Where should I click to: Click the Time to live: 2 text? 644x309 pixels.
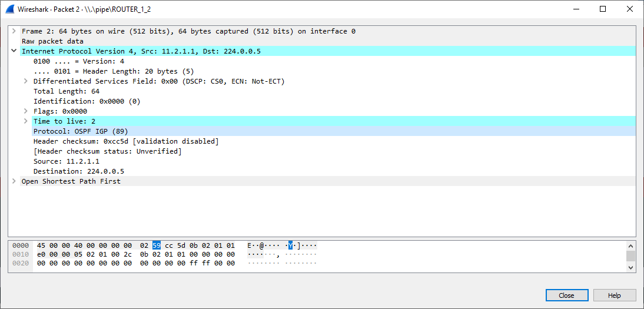pos(65,121)
